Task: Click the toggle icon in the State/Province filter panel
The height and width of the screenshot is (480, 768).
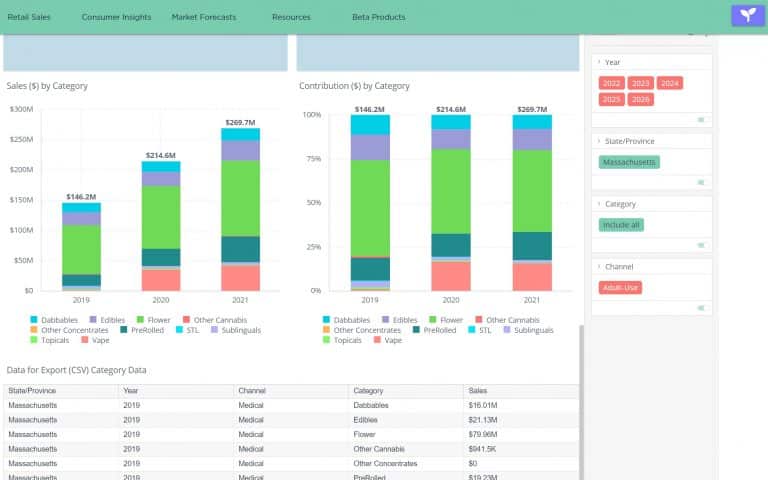Action: coord(701,182)
